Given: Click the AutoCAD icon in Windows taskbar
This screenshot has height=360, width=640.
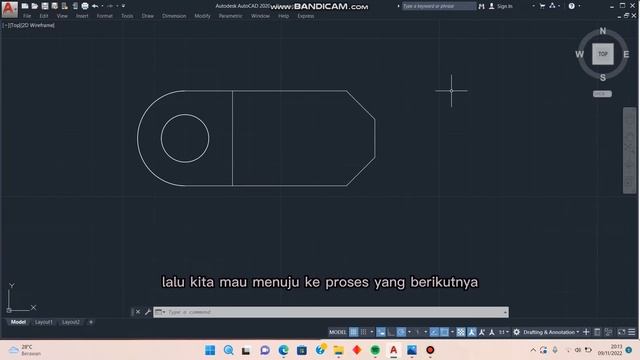Looking at the screenshot, I should pyautogui.click(x=393, y=350).
